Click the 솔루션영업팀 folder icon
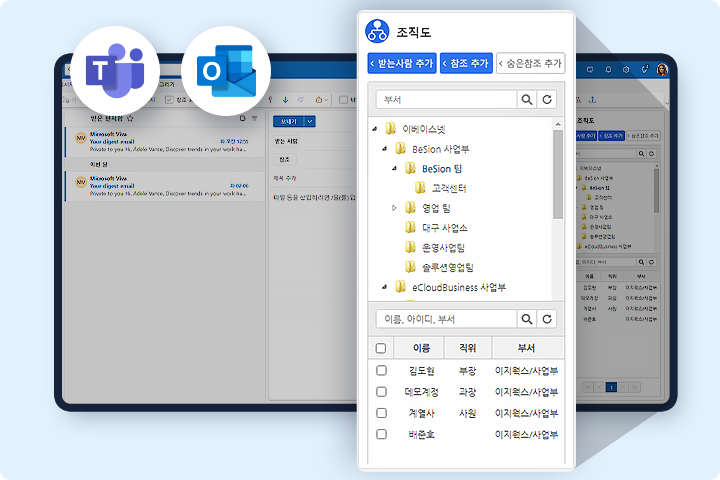720x480 pixels. coord(410,267)
